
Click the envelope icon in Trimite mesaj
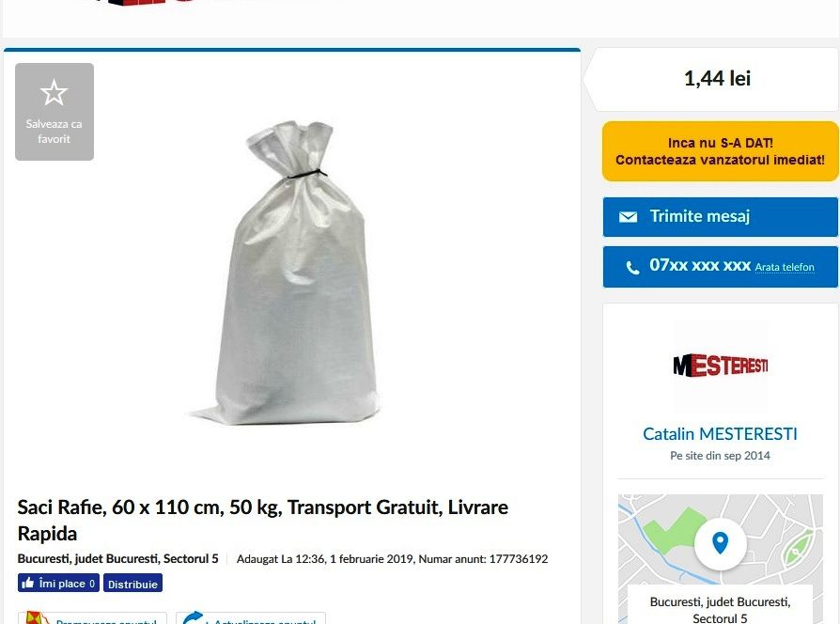click(x=628, y=216)
